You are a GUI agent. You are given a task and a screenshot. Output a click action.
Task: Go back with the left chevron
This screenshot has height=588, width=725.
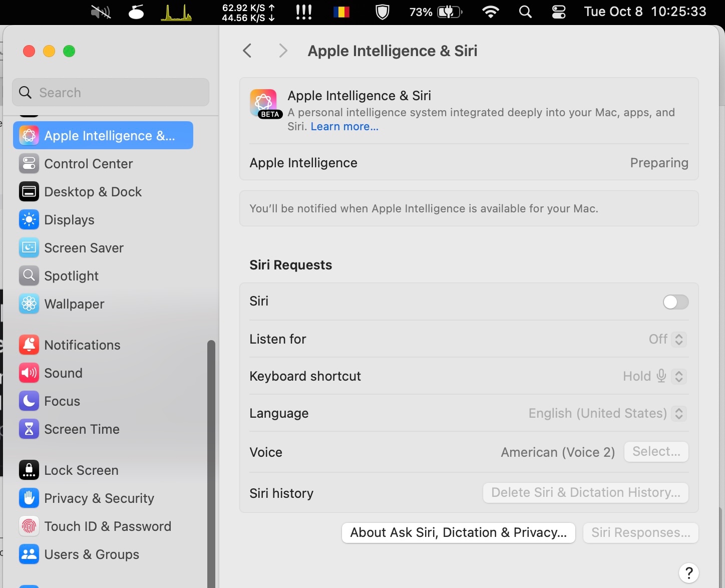[247, 51]
